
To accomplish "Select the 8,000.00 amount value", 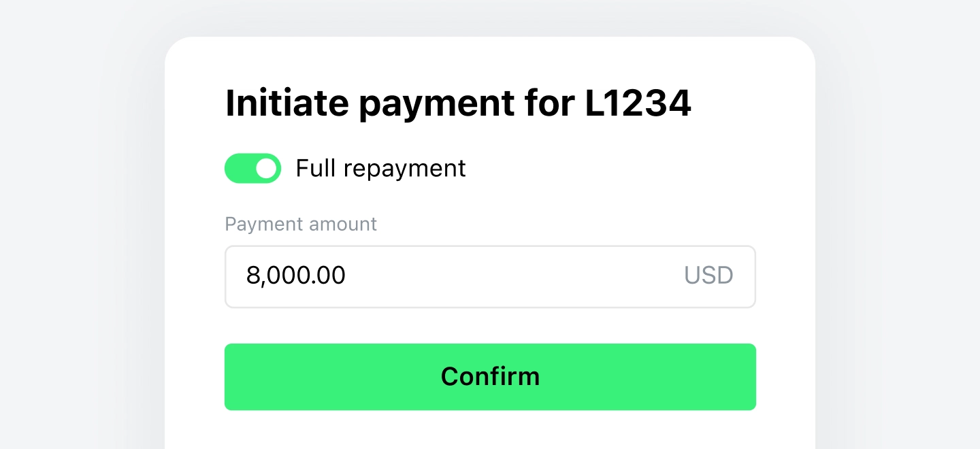I will (296, 276).
